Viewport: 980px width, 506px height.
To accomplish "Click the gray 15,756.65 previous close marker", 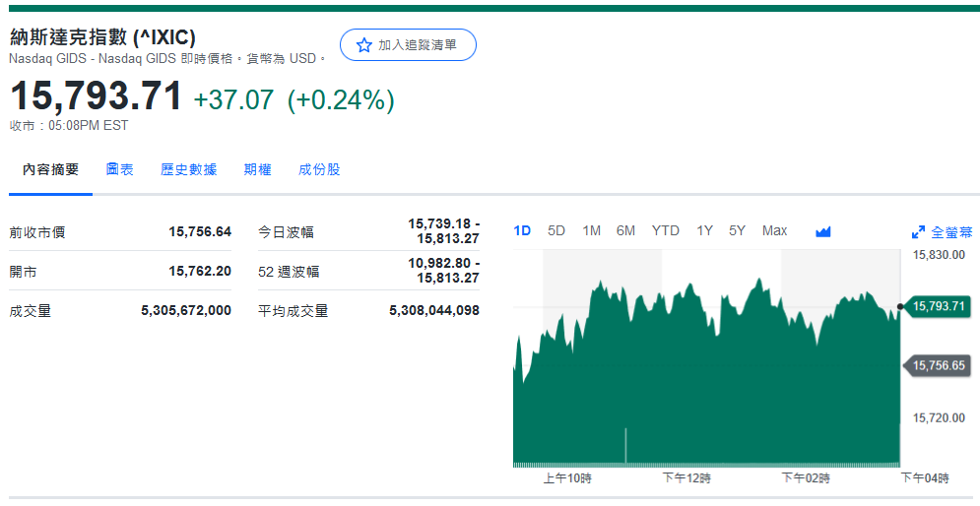I will click(x=938, y=365).
